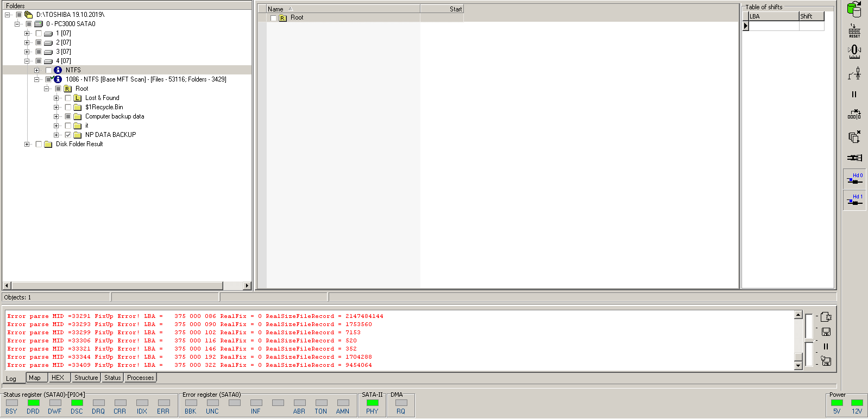Viewport: 868px width, 419px height.
Task: Collapse partition 4 [07] node
Action: [27, 61]
